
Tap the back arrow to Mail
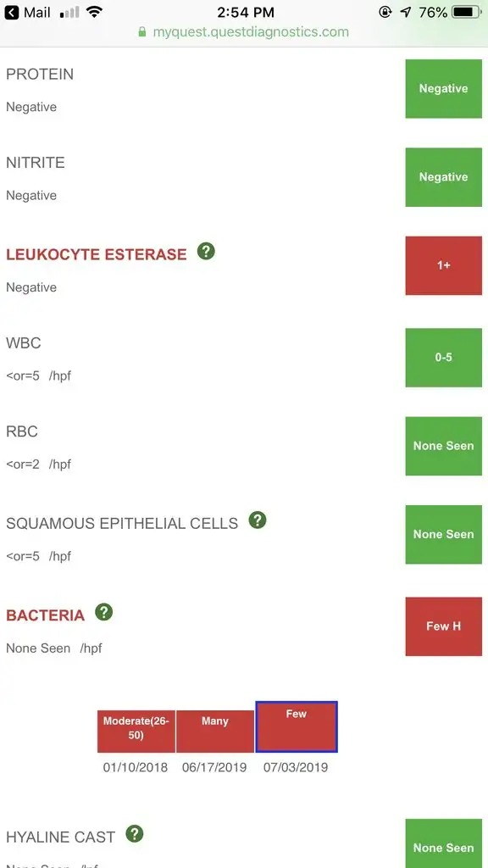tap(11, 12)
